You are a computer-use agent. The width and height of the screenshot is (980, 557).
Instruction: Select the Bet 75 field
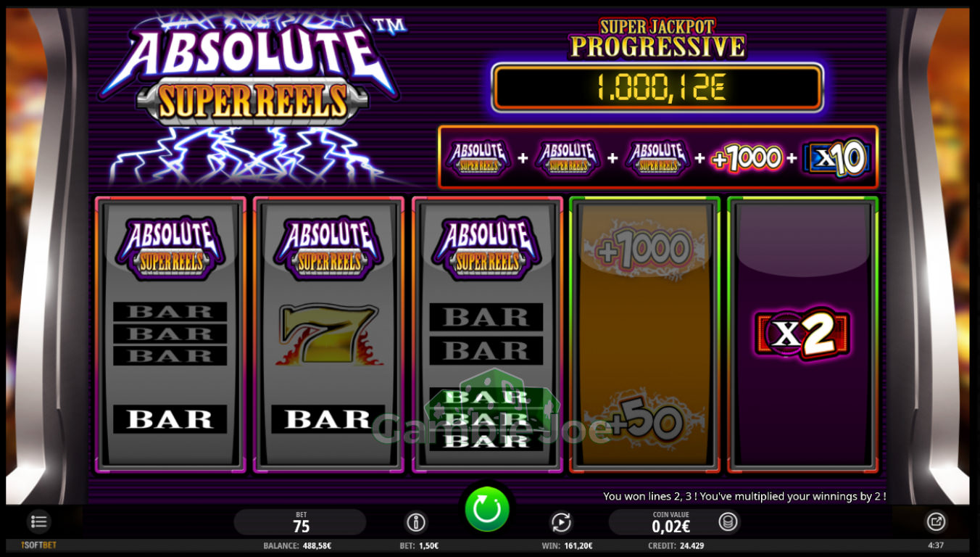pos(300,522)
